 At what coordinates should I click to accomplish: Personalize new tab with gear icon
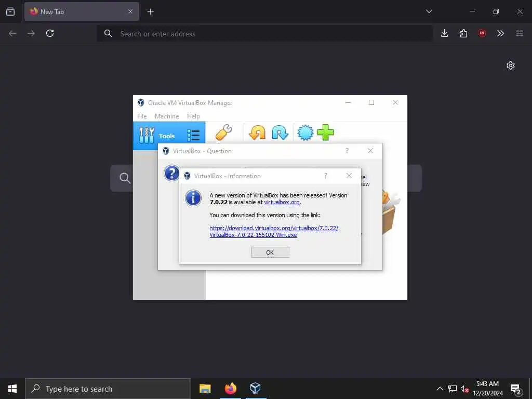(511, 65)
